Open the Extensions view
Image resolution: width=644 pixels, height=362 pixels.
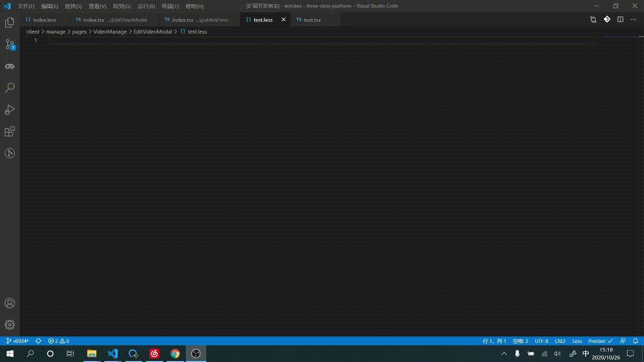10,131
